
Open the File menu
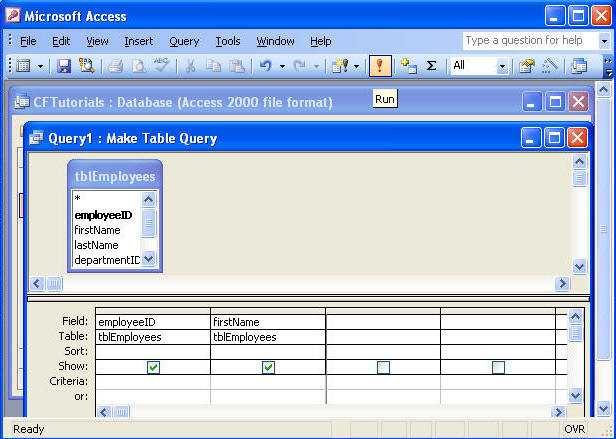(x=28, y=41)
